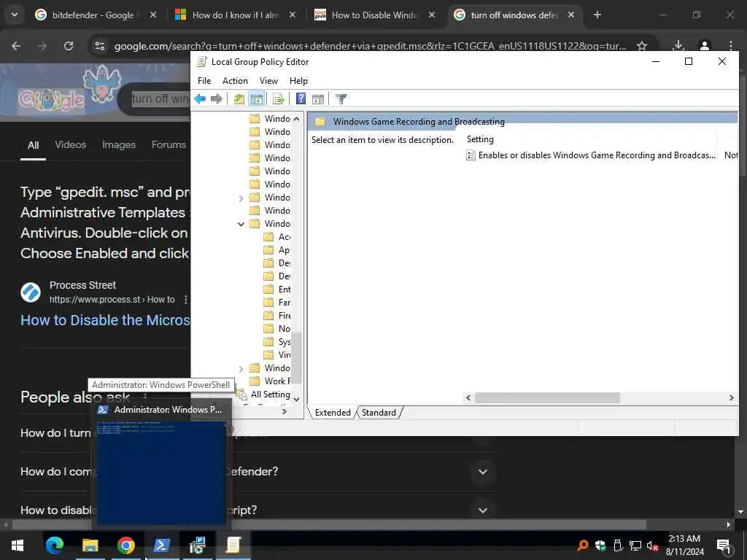
Task: Collapse the expanded Windo folder tree node
Action: 241,224
